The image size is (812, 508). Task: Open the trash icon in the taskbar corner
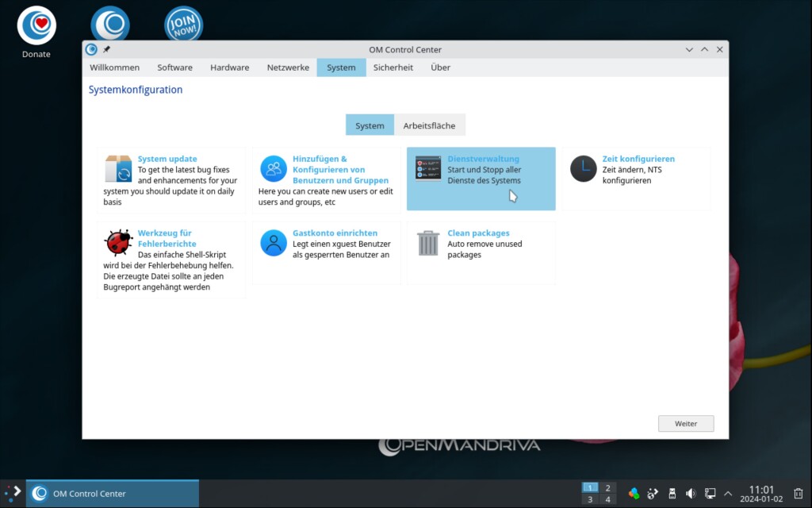[x=799, y=494]
